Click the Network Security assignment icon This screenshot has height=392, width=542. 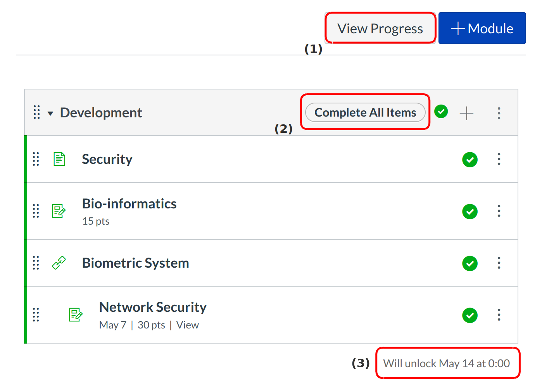tap(76, 315)
